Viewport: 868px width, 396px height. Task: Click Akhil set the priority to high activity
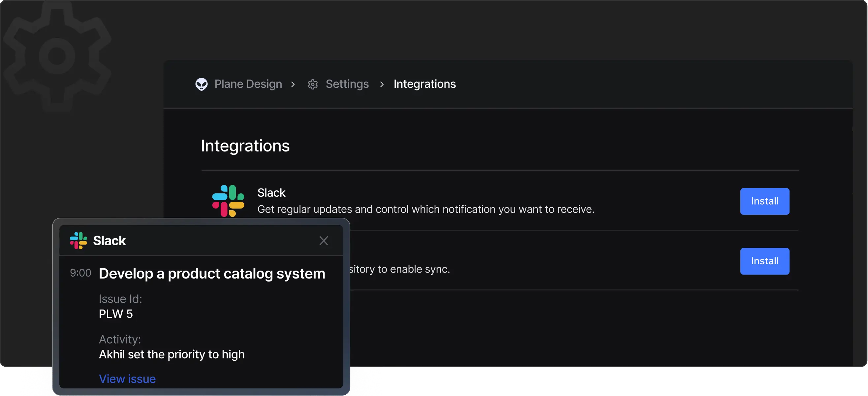click(171, 354)
